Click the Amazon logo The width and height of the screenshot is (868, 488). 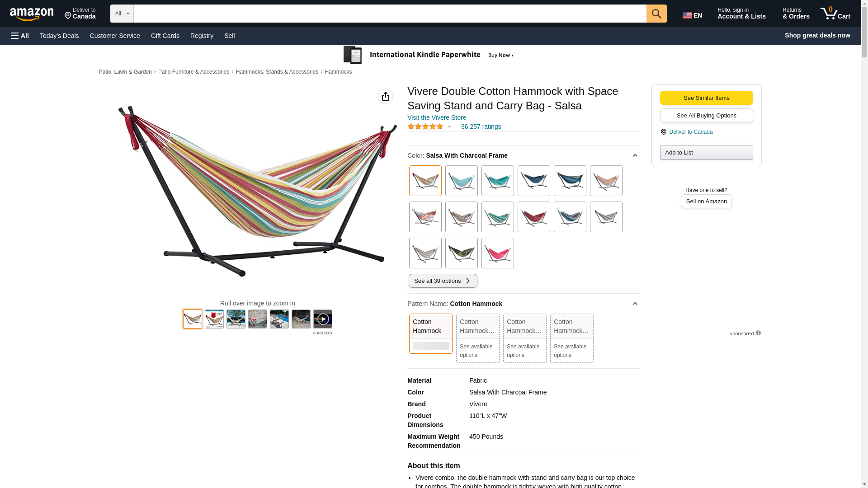[x=32, y=14]
